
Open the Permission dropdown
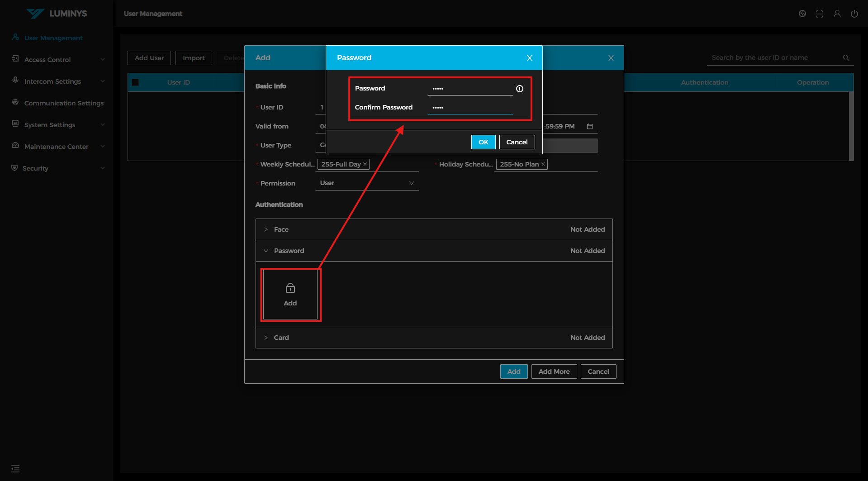tap(367, 183)
